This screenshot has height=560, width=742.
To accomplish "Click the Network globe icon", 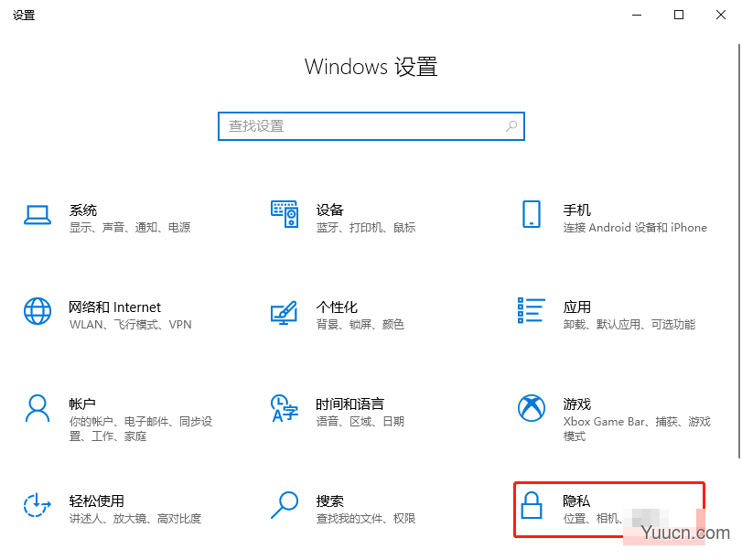I will [x=38, y=311].
